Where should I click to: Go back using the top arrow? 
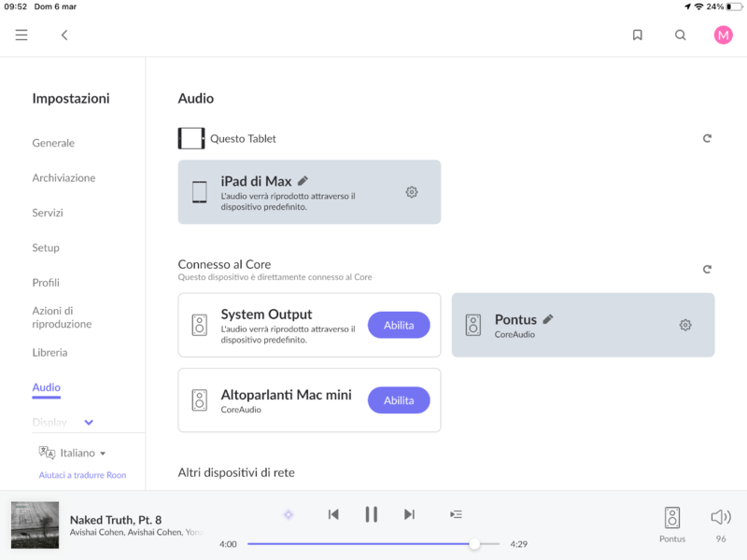click(x=64, y=35)
